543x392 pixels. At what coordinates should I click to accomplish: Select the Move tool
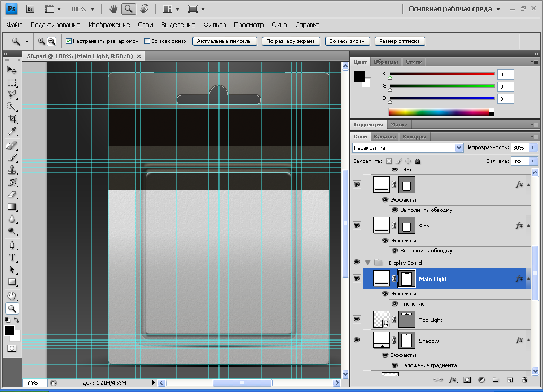tap(12, 70)
